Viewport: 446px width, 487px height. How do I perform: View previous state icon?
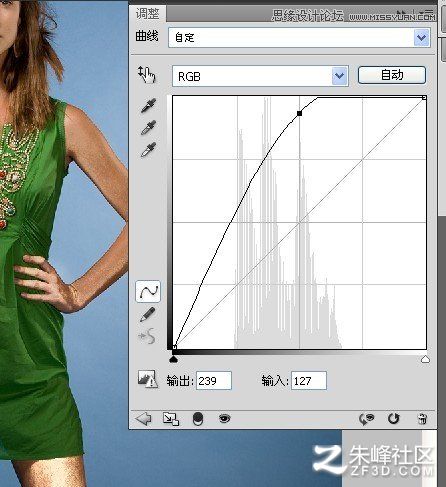click(366, 419)
